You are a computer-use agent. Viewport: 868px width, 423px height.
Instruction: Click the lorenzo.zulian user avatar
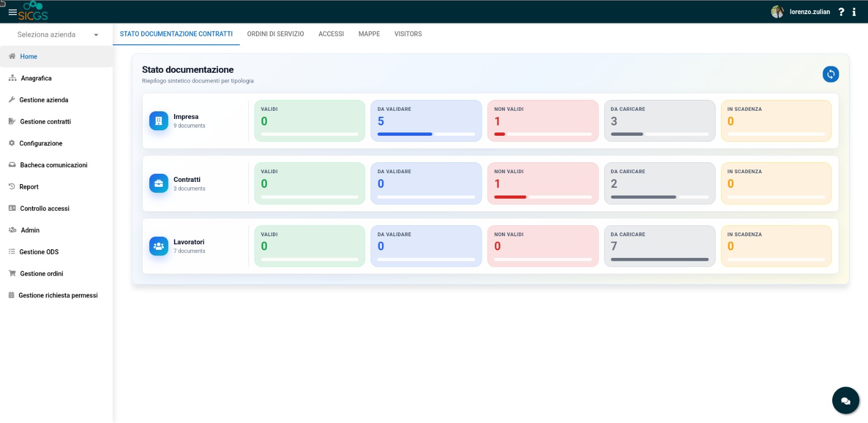click(777, 12)
